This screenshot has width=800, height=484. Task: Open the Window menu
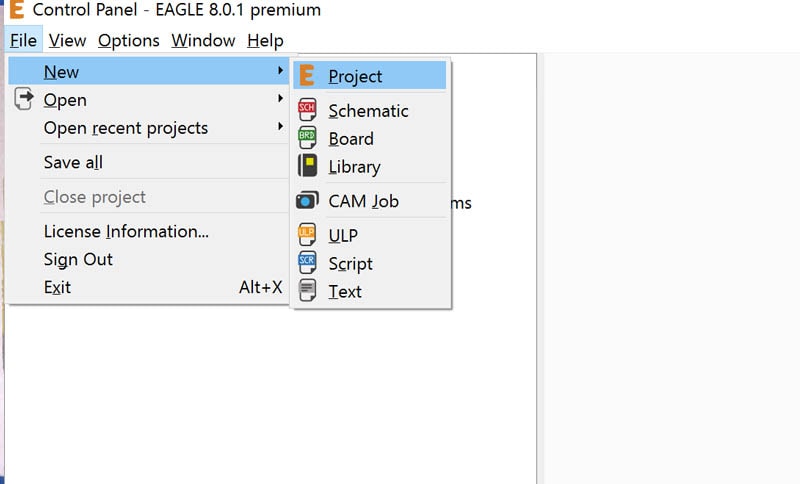click(203, 40)
